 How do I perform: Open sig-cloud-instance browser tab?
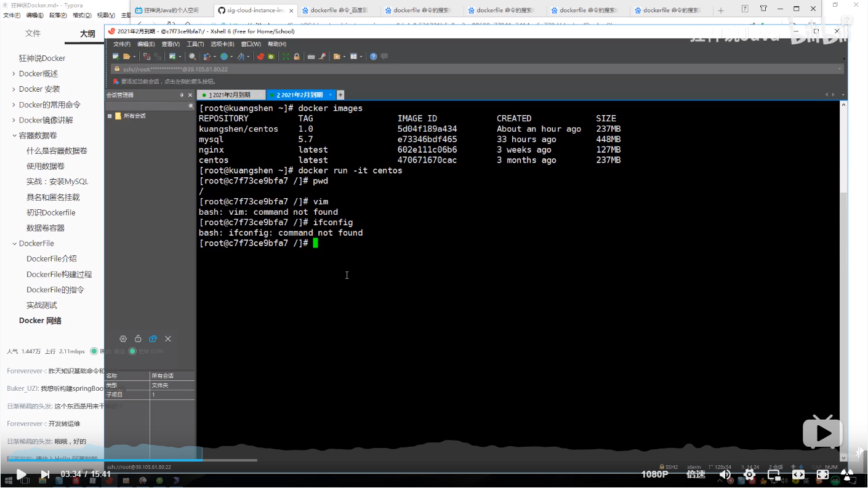pos(255,10)
